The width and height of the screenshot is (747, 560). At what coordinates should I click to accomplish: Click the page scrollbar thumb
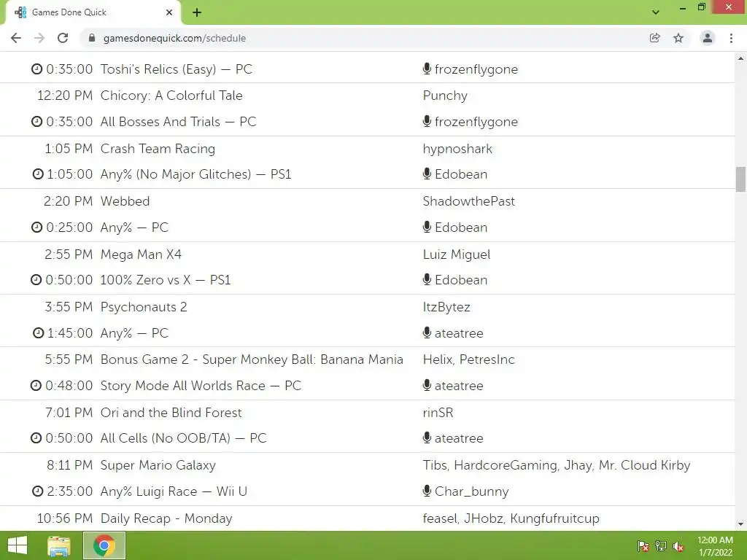coord(740,179)
